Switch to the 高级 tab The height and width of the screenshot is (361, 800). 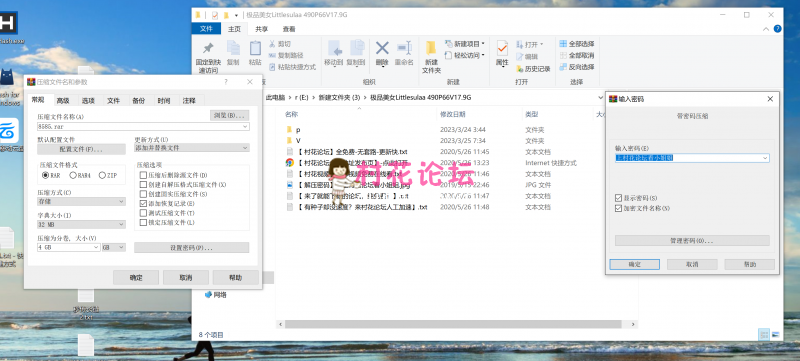tap(63, 100)
